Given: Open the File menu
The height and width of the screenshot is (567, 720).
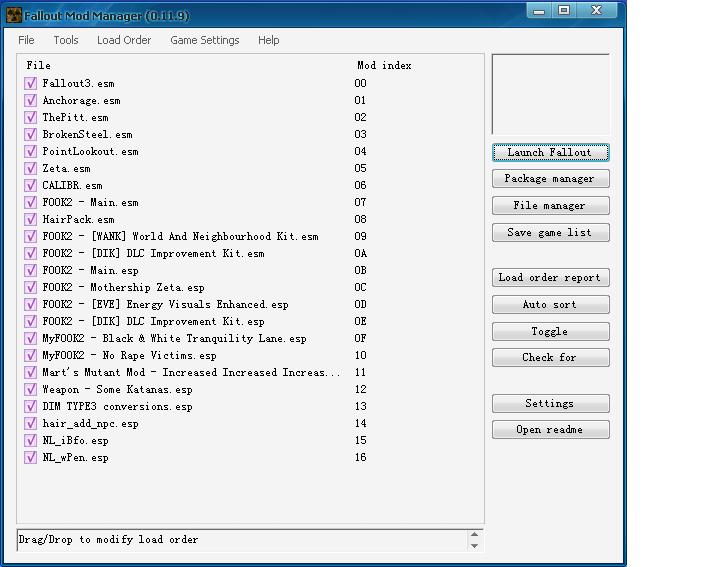Looking at the screenshot, I should coord(26,40).
